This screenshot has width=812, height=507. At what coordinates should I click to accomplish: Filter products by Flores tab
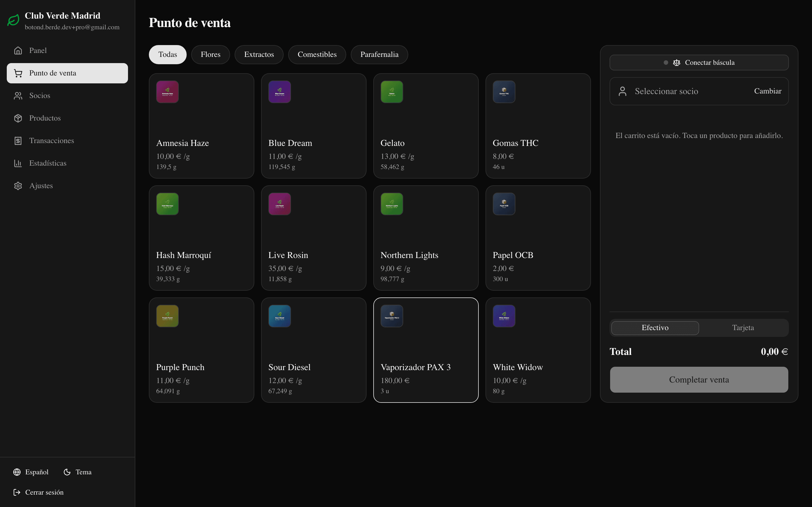[210, 55]
